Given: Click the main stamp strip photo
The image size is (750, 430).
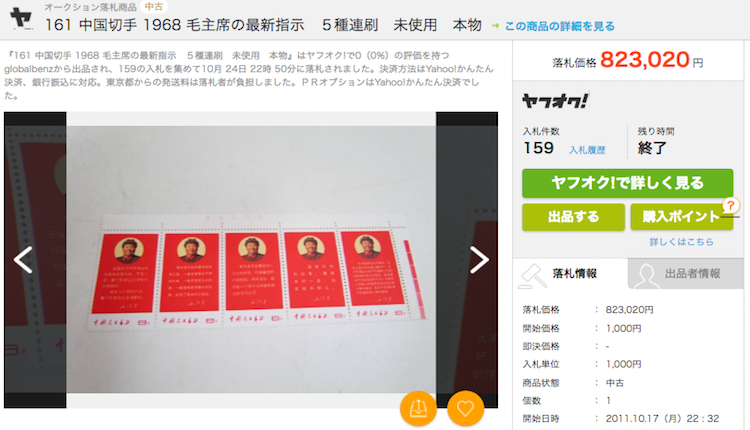Looking at the screenshot, I should click(251, 259).
